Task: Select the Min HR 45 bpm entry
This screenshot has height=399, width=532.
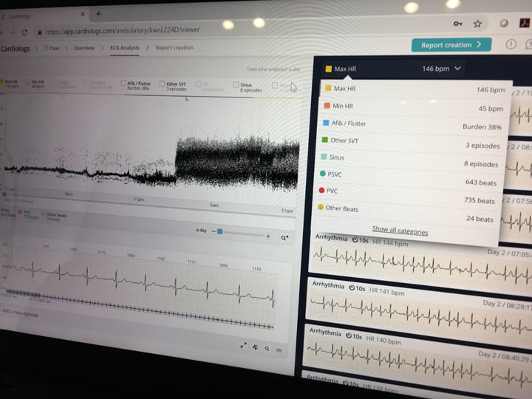Action: 414,107
